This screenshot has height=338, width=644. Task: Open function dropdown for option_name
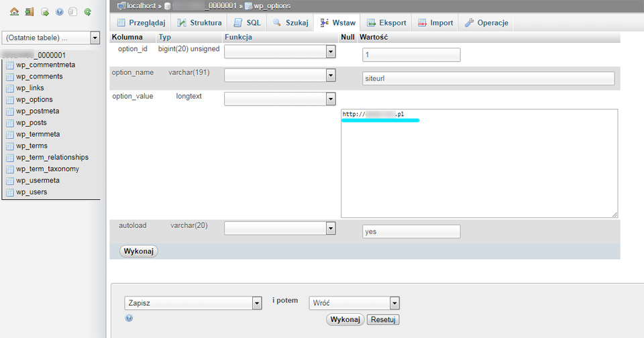point(280,75)
